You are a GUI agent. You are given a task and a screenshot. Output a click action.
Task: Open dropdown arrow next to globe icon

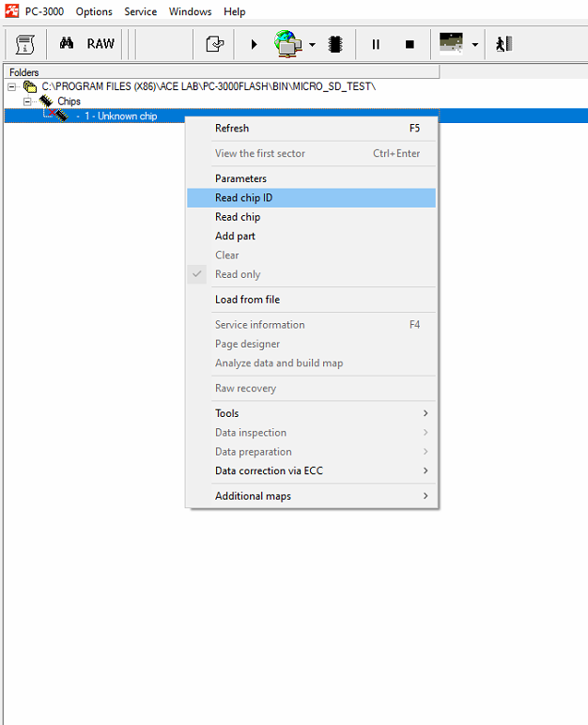[x=312, y=44]
